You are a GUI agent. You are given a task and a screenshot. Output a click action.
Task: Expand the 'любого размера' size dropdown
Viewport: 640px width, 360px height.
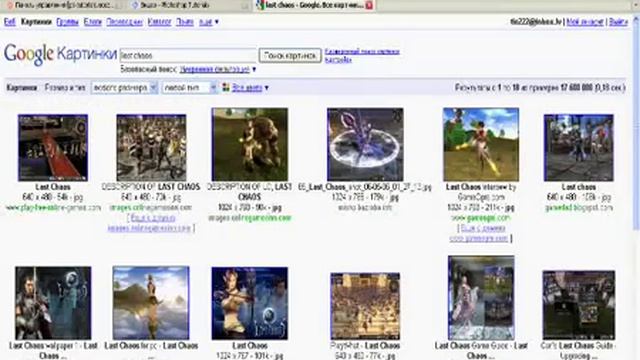pyautogui.click(x=124, y=87)
